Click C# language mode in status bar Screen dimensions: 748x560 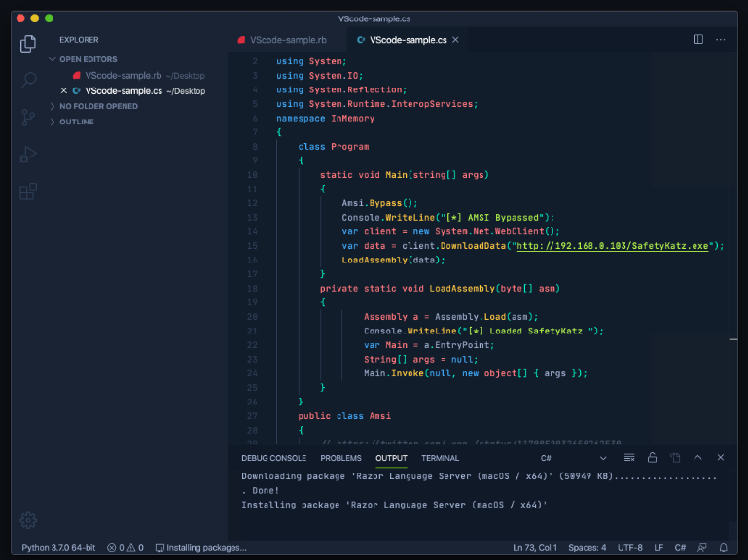click(x=680, y=548)
